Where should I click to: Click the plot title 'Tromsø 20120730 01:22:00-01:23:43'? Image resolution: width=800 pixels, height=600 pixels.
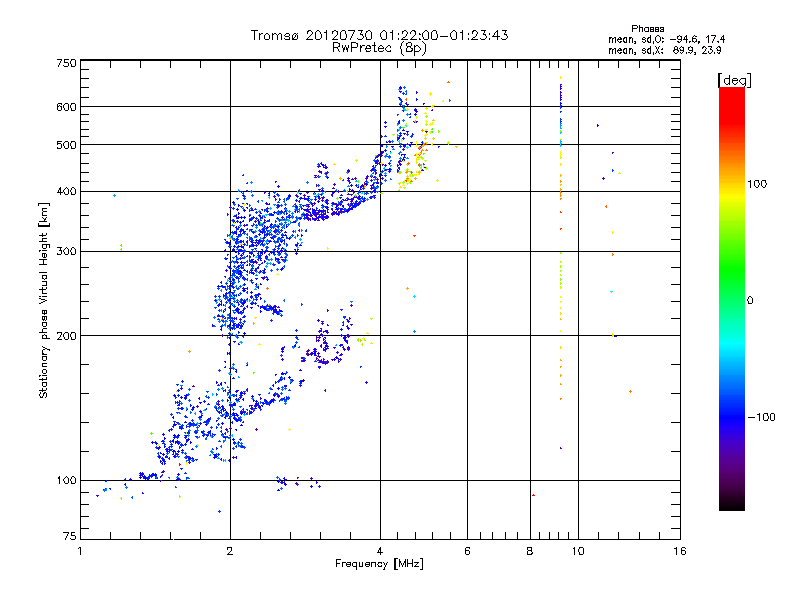coord(379,35)
